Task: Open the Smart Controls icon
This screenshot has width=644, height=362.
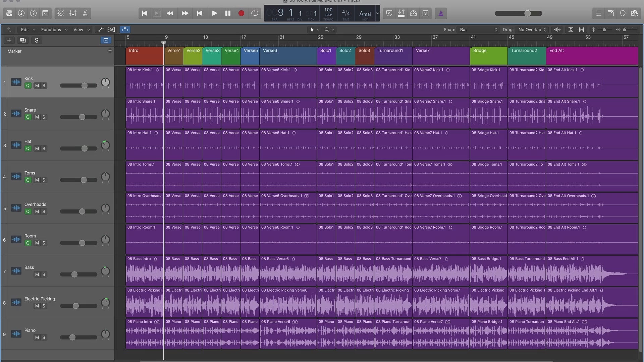Action: [x=61, y=13]
